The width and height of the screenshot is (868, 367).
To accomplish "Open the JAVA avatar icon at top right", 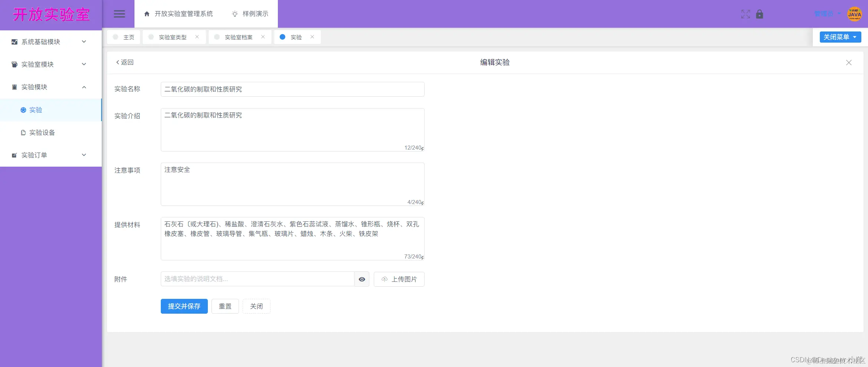I will tap(854, 14).
